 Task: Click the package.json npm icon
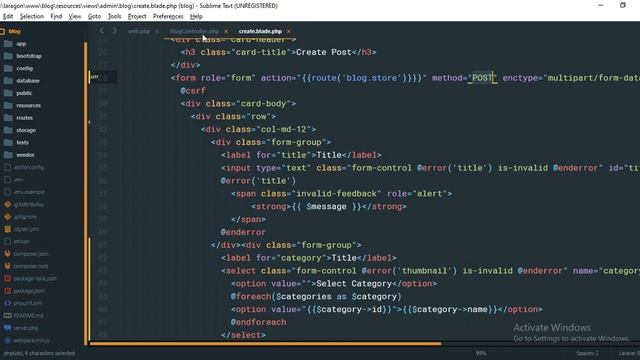click(x=7, y=291)
